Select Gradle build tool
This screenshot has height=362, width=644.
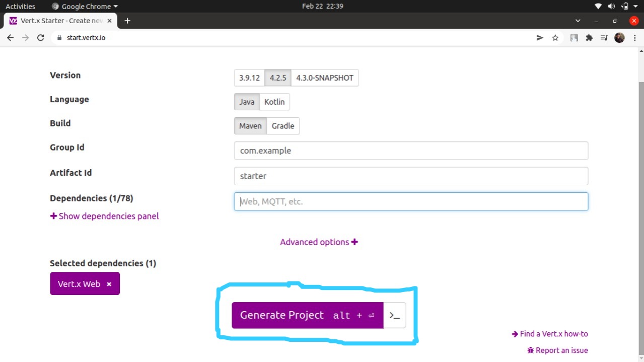(x=283, y=126)
